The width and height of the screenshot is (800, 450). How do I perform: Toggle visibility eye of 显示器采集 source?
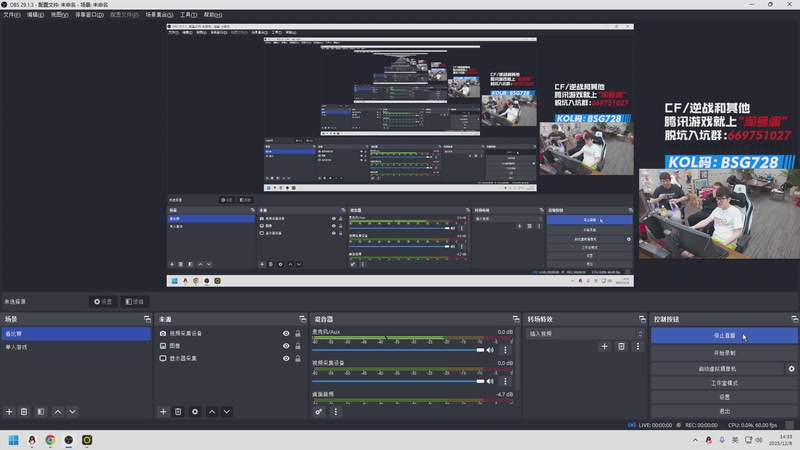pyautogui.click(x=286, y=358)
